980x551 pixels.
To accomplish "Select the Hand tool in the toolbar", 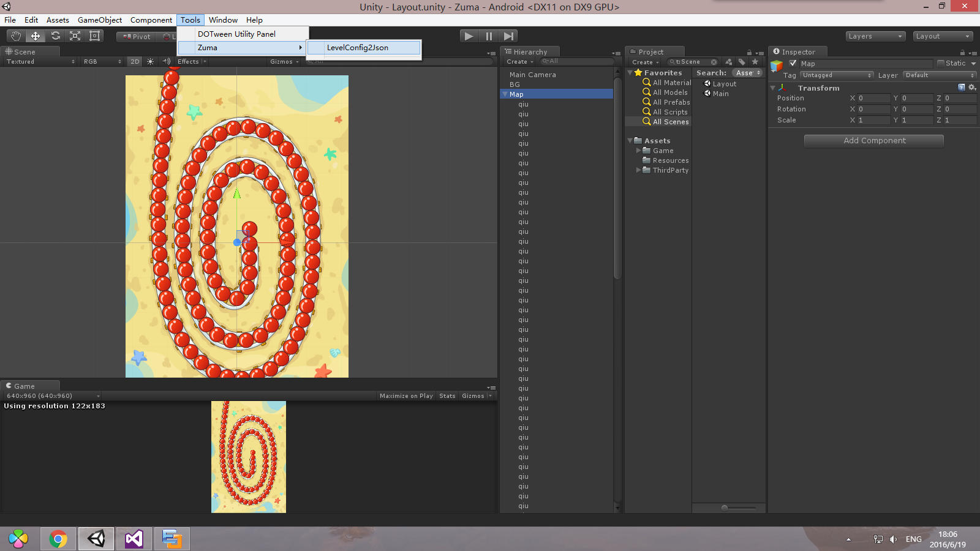I will coord(16,36).
